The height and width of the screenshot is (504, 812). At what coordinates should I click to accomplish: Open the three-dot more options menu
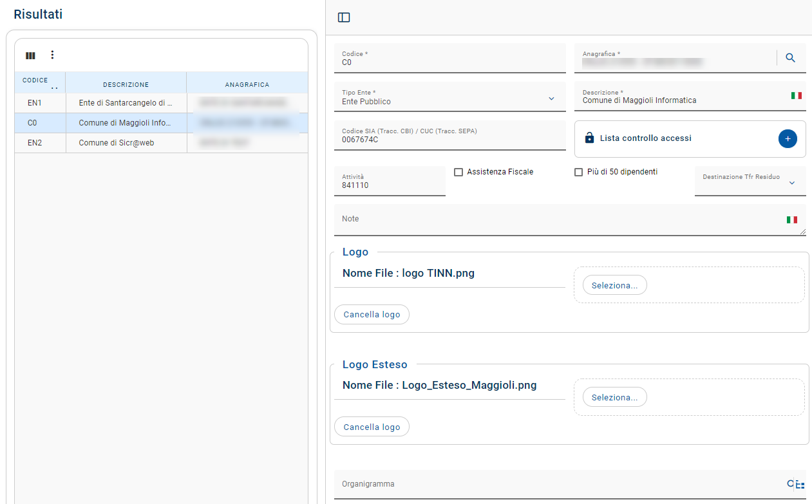click(52, 55)
